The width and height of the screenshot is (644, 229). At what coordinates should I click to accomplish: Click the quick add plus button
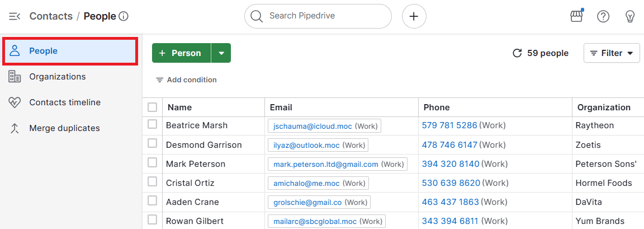(x=414, y=16)
